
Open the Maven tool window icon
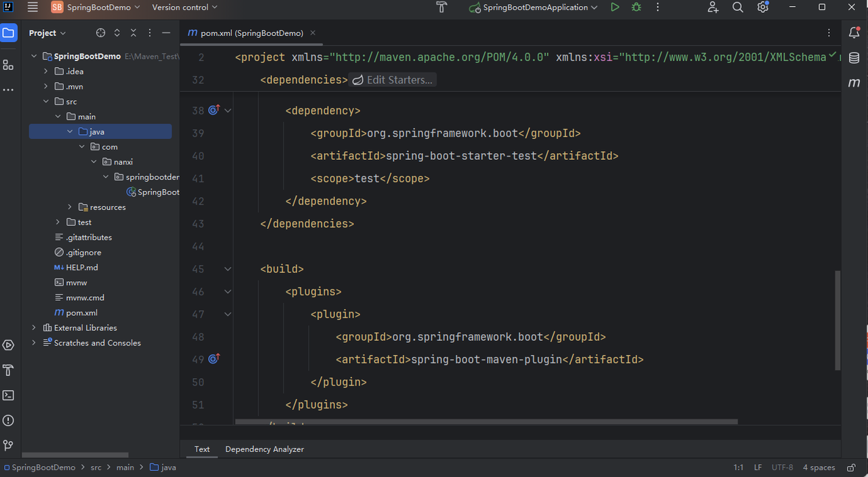(854, 83)
